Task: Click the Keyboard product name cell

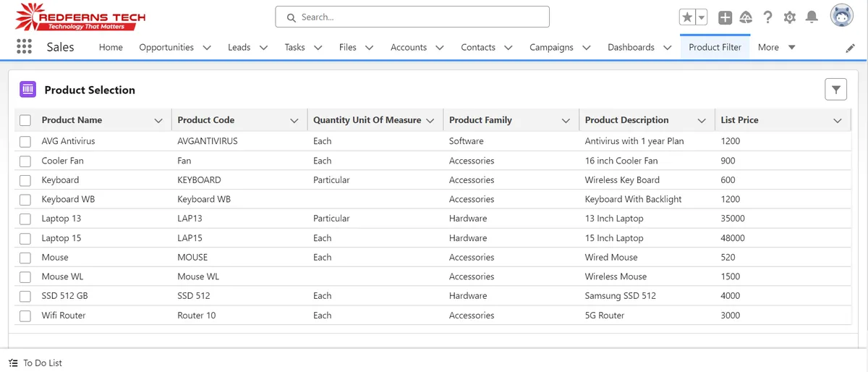Action: [60, 179]
